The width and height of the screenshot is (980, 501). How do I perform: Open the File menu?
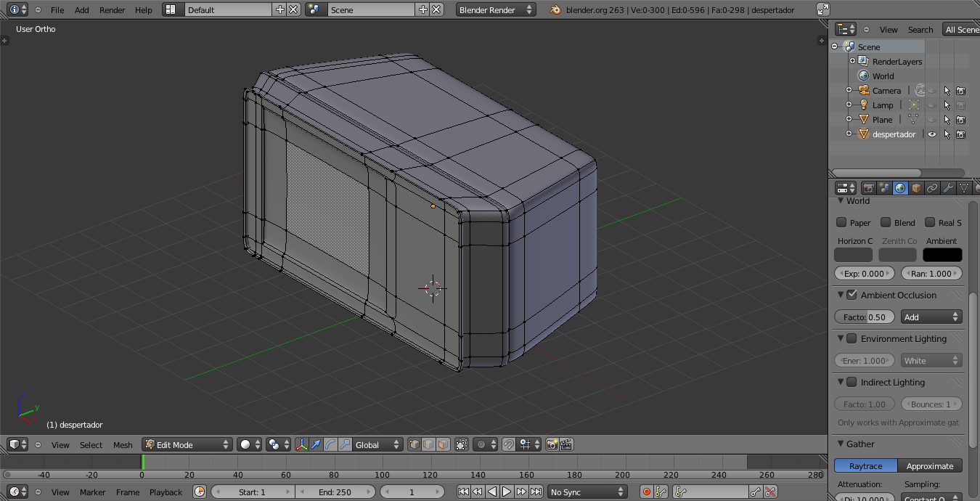coord(57,10)
